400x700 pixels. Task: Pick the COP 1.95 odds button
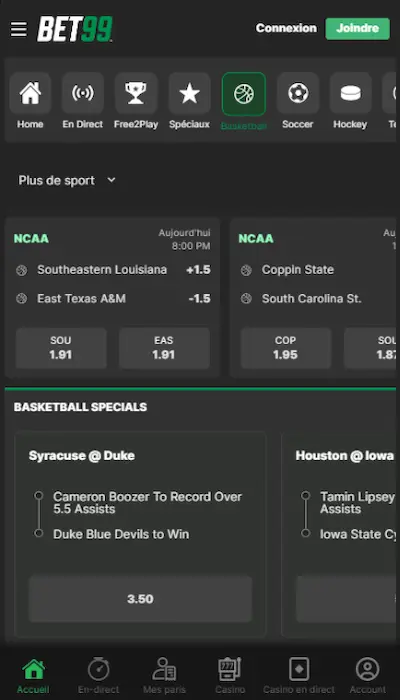click(x=286, y=348)
